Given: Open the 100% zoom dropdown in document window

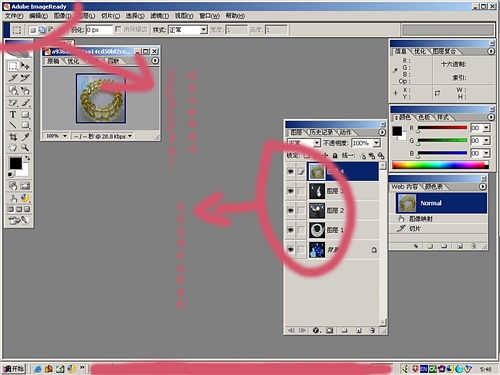Looking at the screenshot, I should [x=65, y=136].
